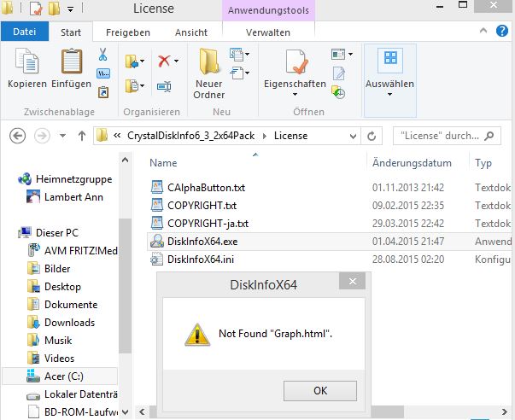
Task: Click OK in the DiskInfoX64 dialog
Action: [x=320, y=391]
